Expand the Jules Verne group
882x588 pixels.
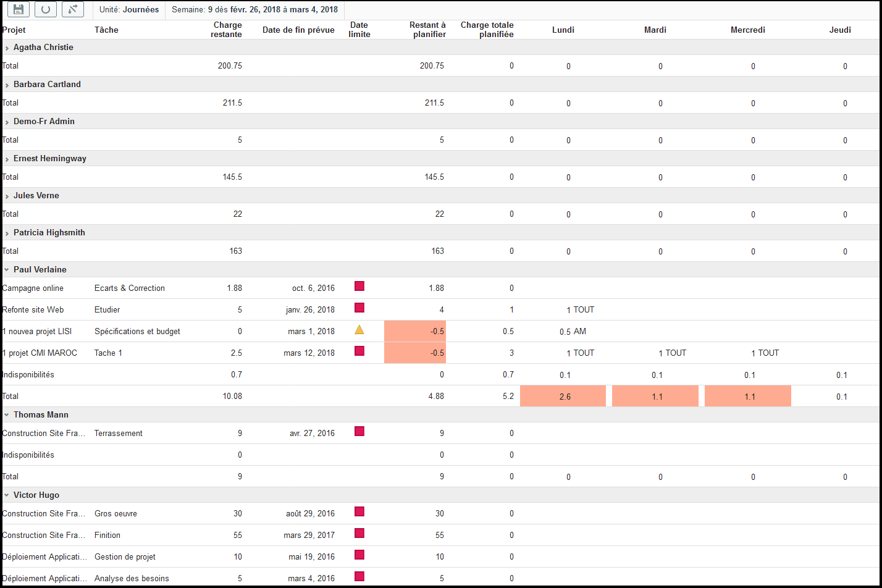[x=7, y=196]
